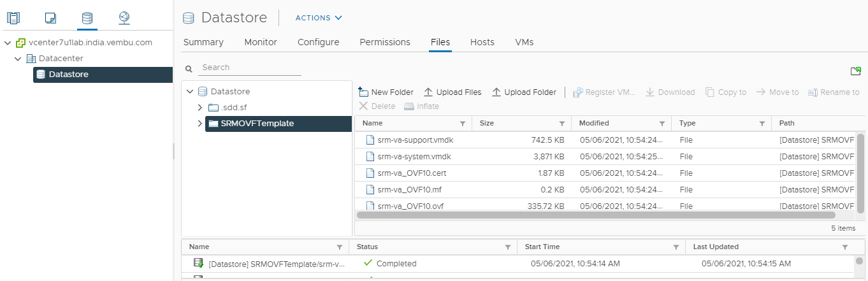
Task: Click the datastore Search field
Action: (250, 68)
